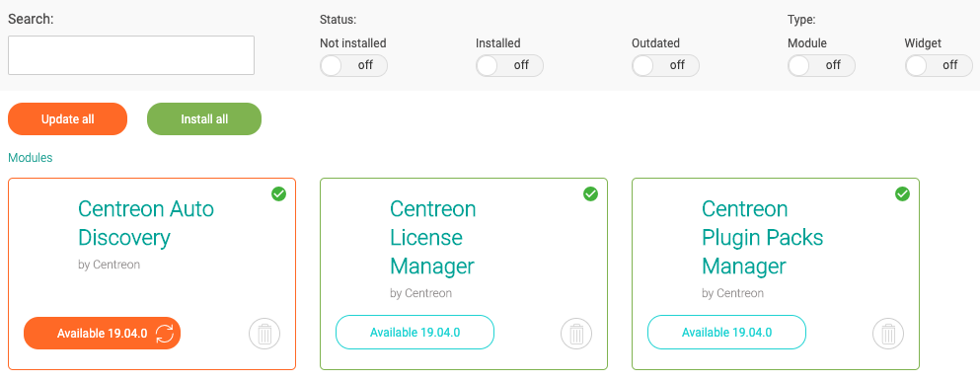Delete the Centreon Auto Discovery module

coord(265,334)
